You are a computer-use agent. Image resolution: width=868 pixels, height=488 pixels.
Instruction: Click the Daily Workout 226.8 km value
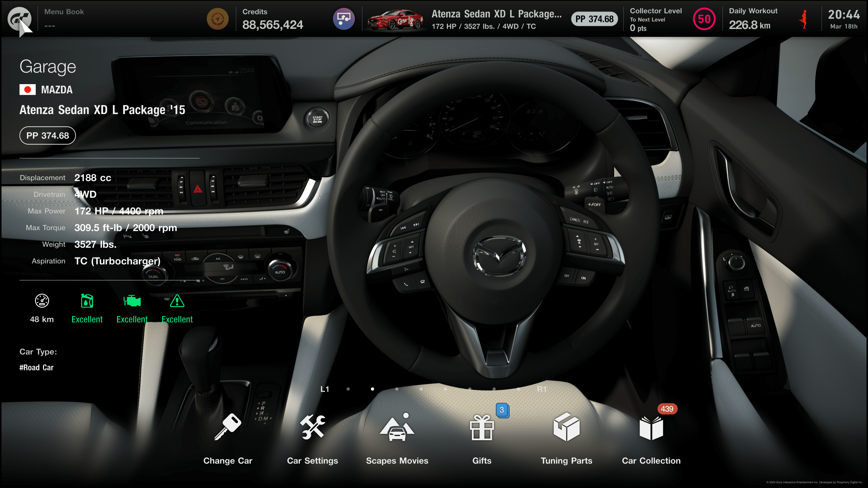point(750,25)
